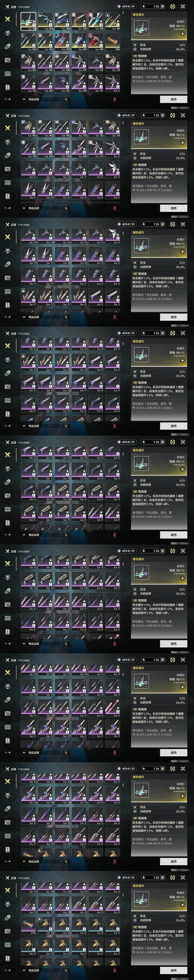Click the exclamation-mark sidebar icon in top screenshot
This screenshot has height=980, width=194.
pos(8,87)
